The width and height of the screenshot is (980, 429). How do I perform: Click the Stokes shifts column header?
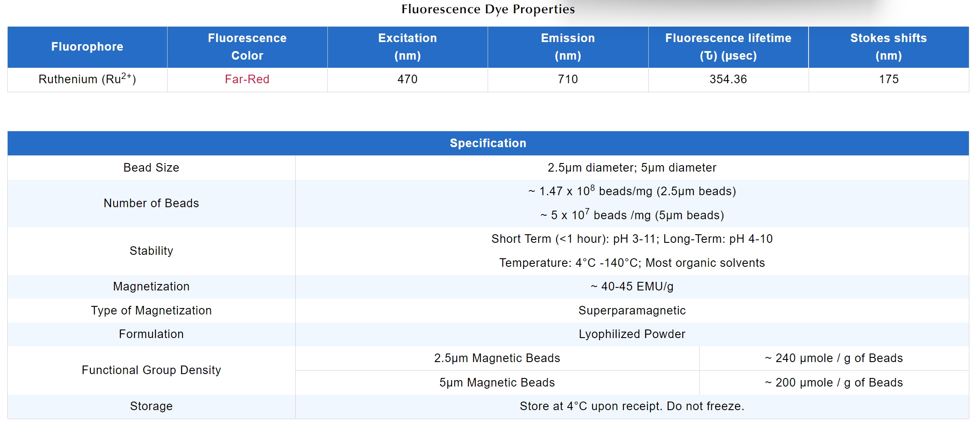(888, 47)
